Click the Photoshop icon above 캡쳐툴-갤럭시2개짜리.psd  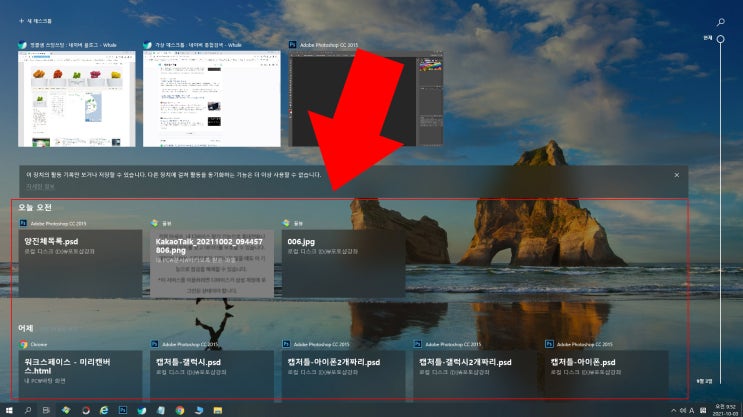417,344
